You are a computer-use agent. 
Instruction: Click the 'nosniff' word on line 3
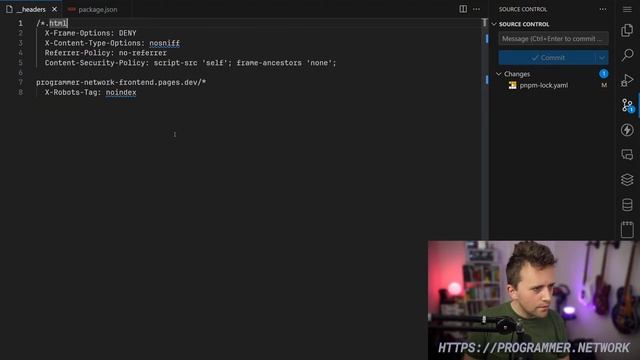click(164, 43)
